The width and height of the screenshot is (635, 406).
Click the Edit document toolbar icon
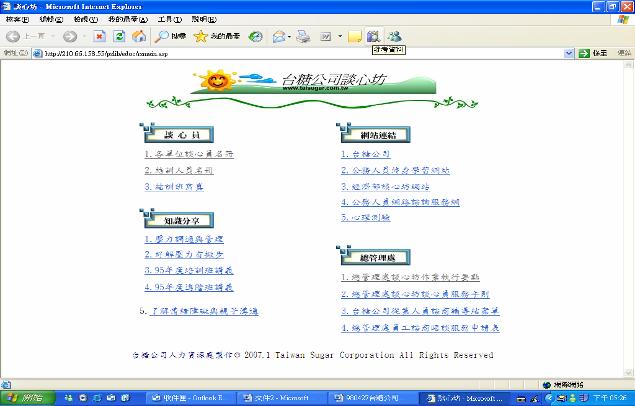click(x=326, y=37)
